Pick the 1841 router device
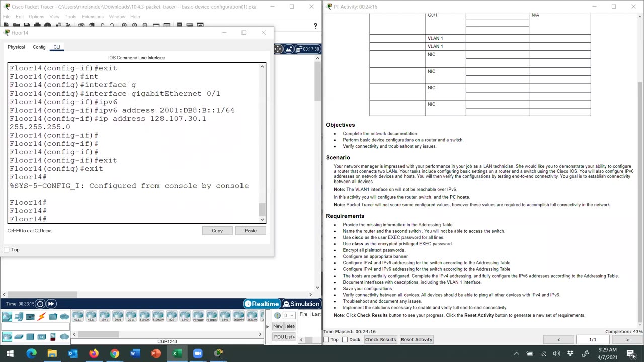 [x=225, y=316]
